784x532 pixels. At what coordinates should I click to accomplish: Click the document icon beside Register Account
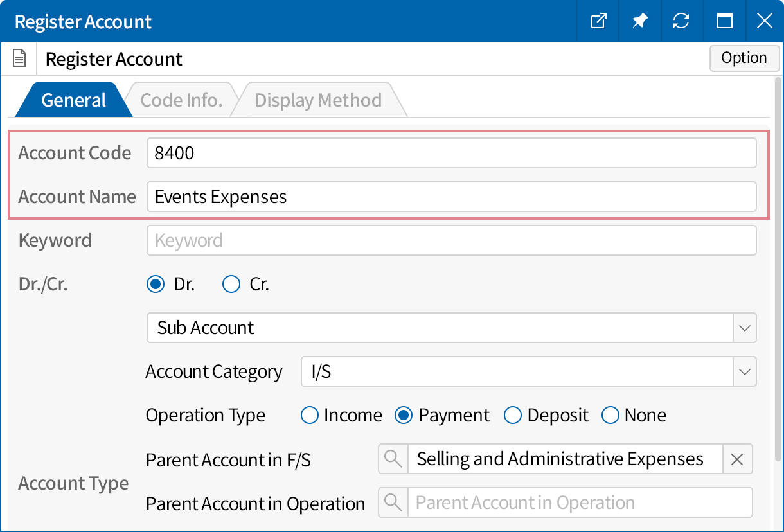point(20,59)
